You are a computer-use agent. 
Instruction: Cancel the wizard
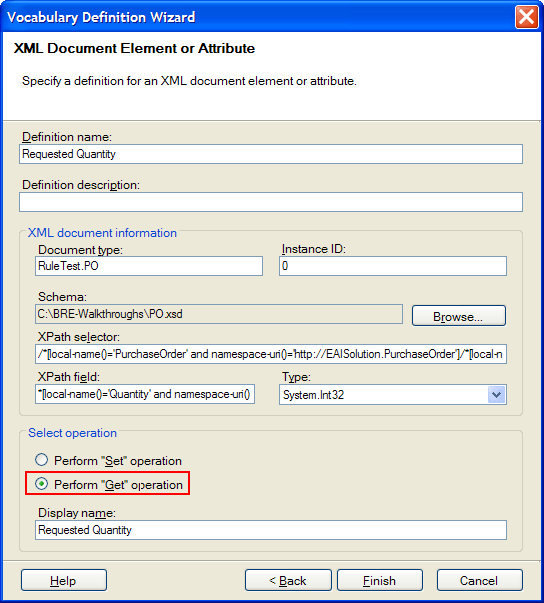(479, 580)
